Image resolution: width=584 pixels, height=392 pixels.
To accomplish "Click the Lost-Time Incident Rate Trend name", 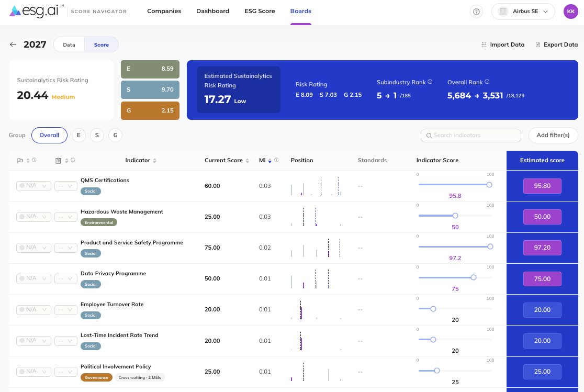I will [x=119, y=335].
